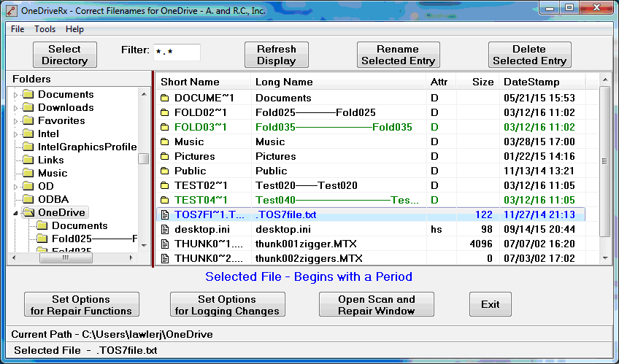Click the folder icon of the Public row
Image resolution: width=619 pixels, height=364 pixels.
[165, 171]
